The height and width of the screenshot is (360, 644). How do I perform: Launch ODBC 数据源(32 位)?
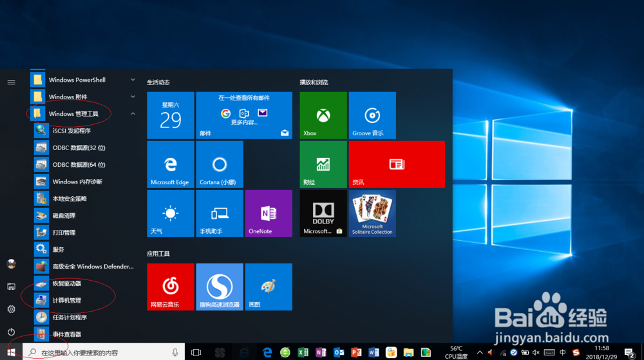[84, 147]
